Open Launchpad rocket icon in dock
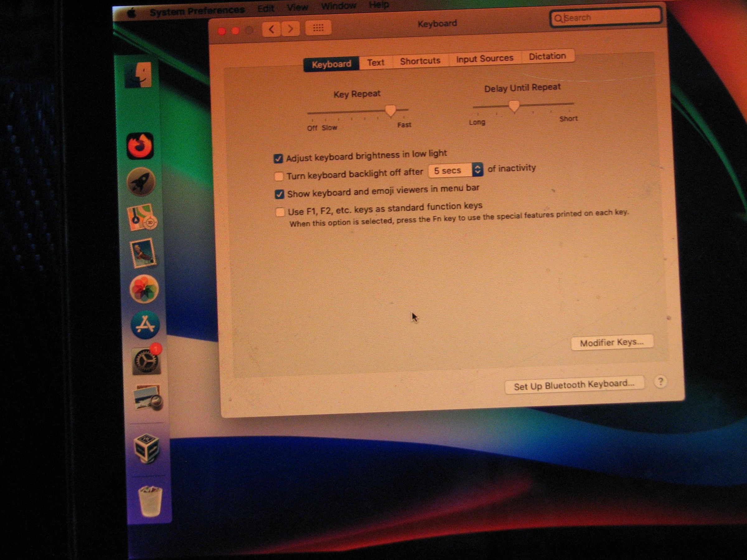 141,182
